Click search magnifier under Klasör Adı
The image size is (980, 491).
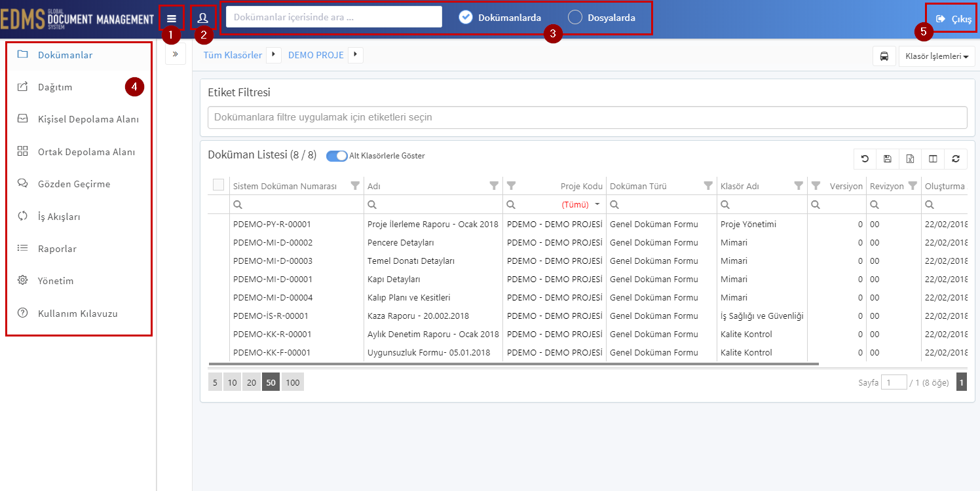click(x=725, y=204)
